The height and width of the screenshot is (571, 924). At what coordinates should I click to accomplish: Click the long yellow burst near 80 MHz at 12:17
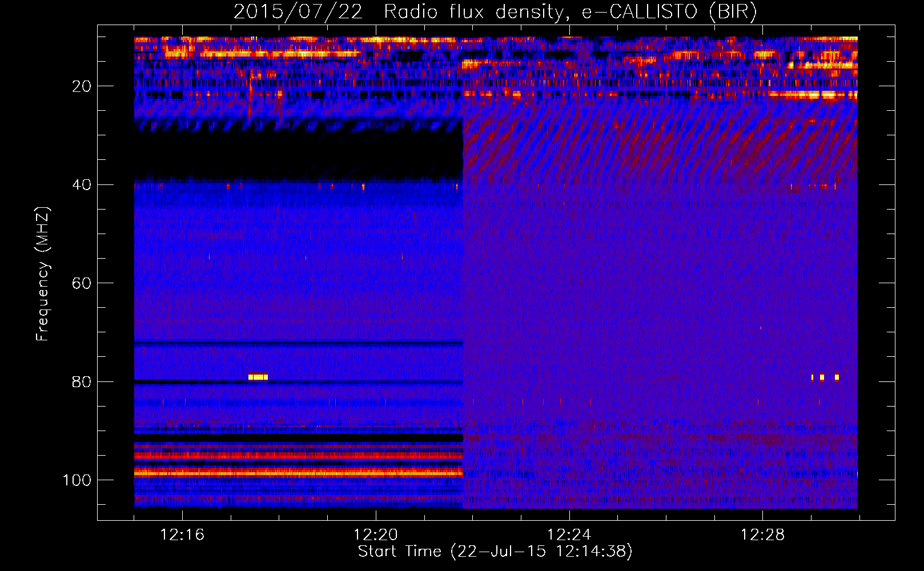click(x=258, y=377)
